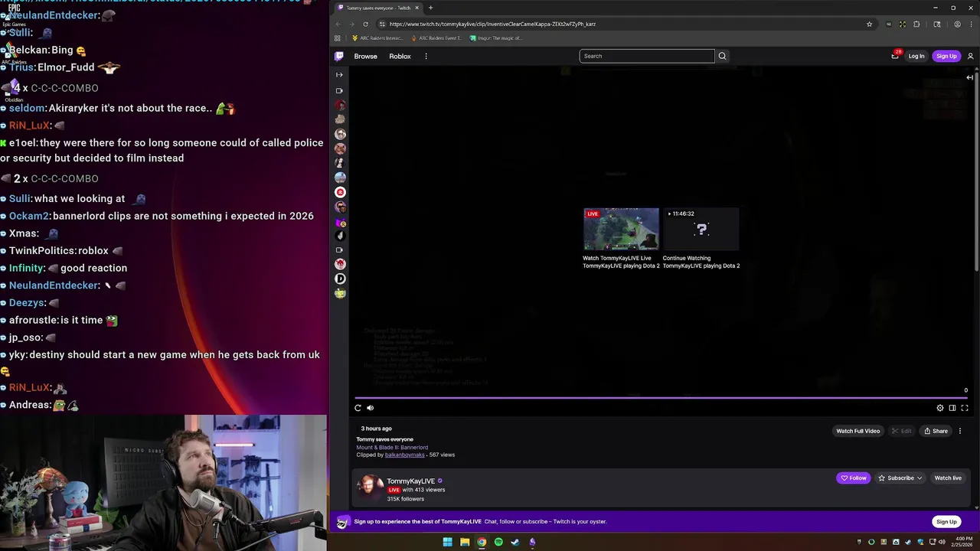Enter fullscreen on the video player

coord(965,408)
